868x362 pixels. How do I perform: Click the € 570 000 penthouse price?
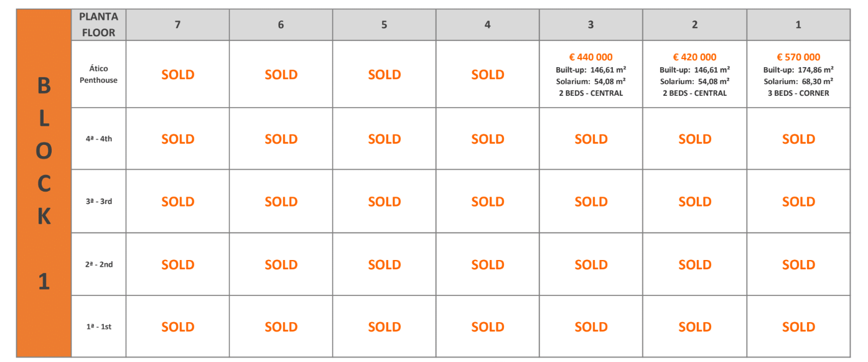(x=798, y=57)
